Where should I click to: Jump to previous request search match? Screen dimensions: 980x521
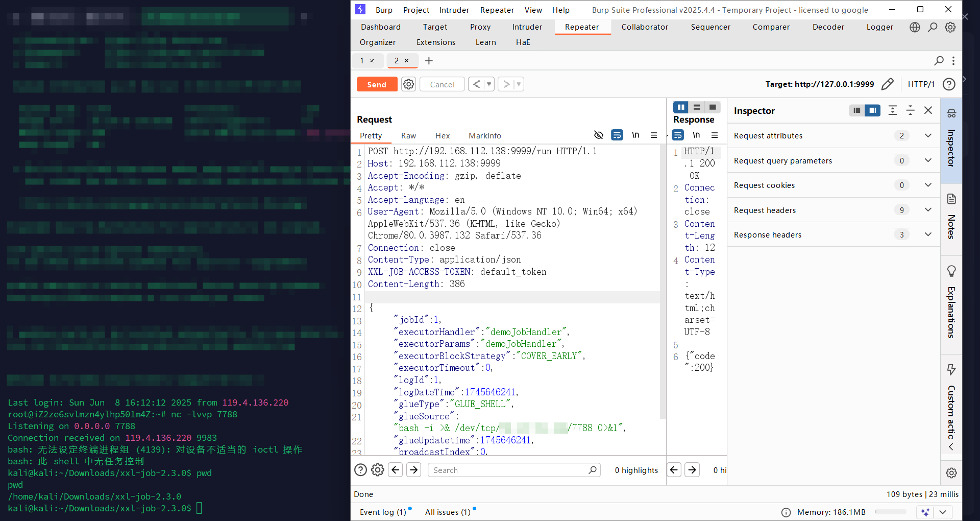(x=396, y=470)
